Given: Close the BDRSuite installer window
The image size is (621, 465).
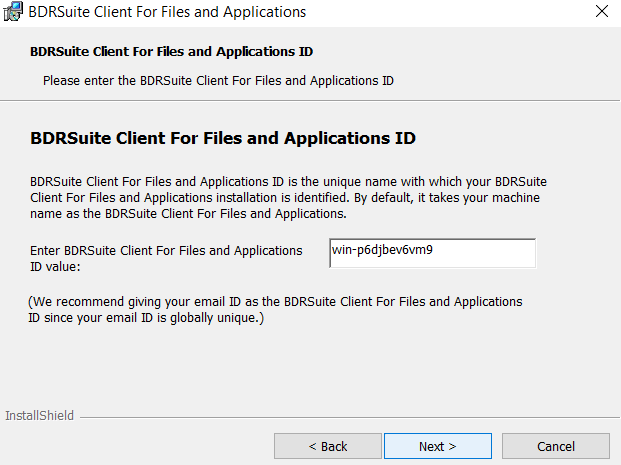Looking at the screenshot, I should (602, 11).
